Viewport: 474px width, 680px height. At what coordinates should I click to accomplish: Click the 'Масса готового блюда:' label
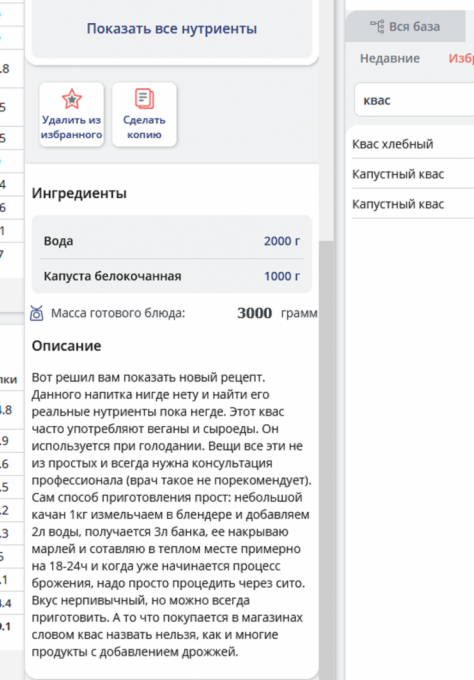(118, 313)
